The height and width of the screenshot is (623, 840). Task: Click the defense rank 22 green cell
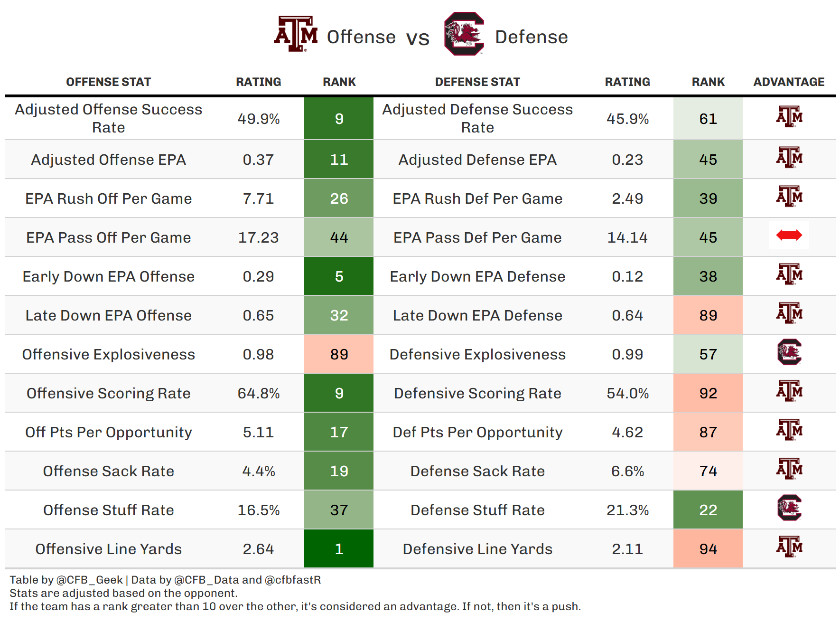tap(708, 510)
